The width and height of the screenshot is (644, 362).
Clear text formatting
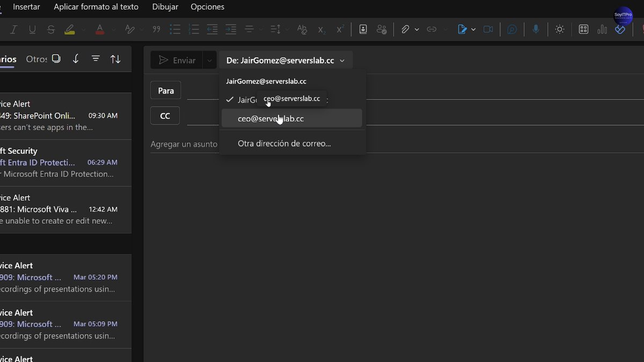[x=302, y=29]
